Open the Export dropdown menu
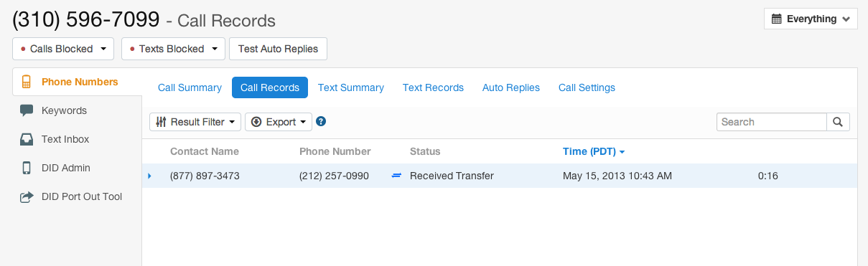Viewport: 868px width, 266px height. point(279,122)
